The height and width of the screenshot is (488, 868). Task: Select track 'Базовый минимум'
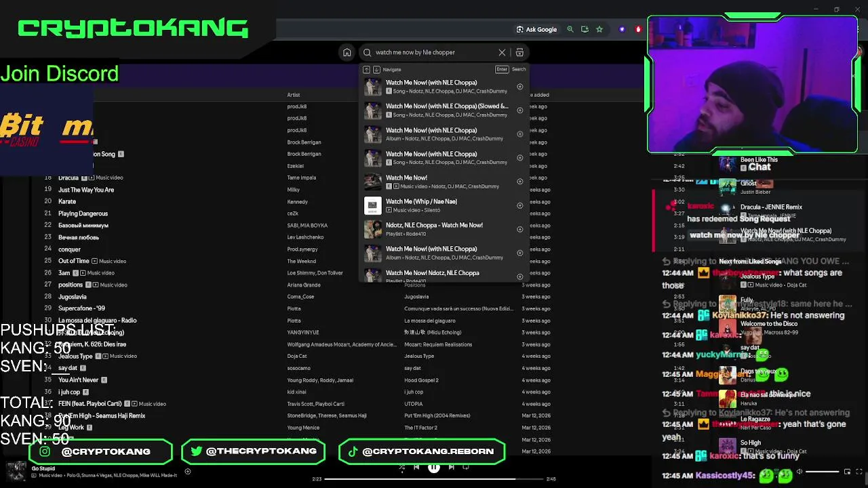pos(83,225)
